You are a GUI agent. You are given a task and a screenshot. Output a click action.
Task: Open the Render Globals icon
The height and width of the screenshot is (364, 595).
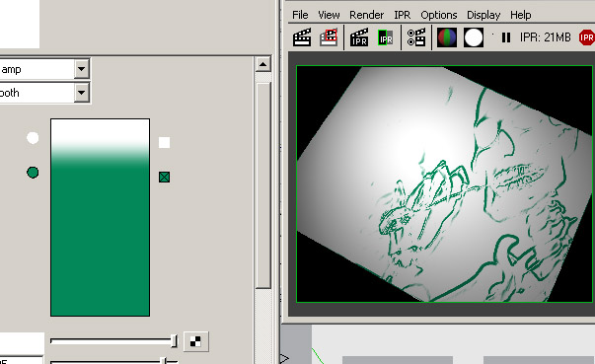tap(416, 37)
